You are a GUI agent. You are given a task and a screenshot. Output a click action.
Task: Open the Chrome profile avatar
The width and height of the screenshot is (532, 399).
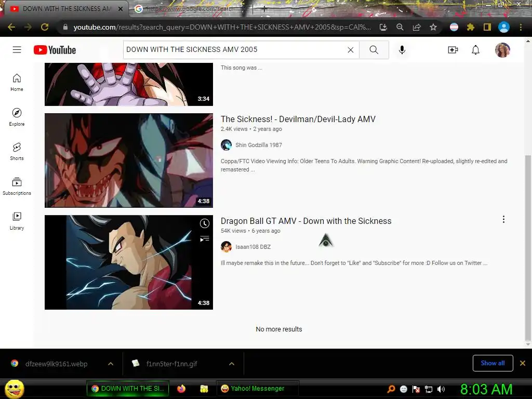pyautogui.click(x=504, y=27)
